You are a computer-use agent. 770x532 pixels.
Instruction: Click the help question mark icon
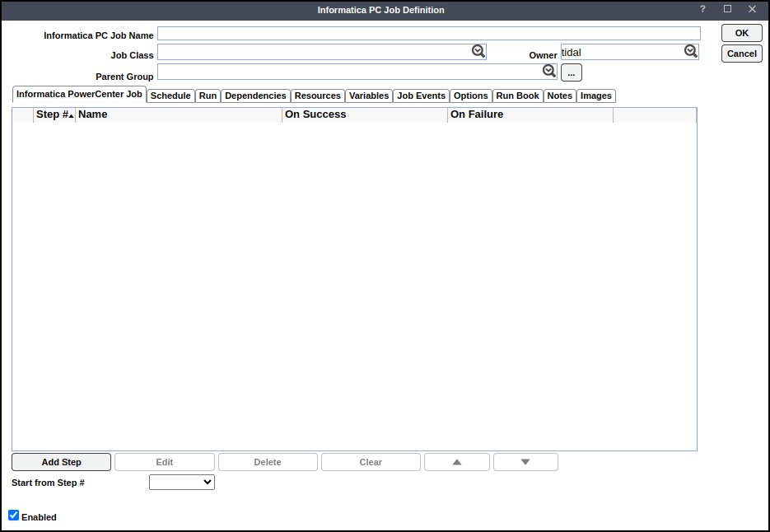702,9
